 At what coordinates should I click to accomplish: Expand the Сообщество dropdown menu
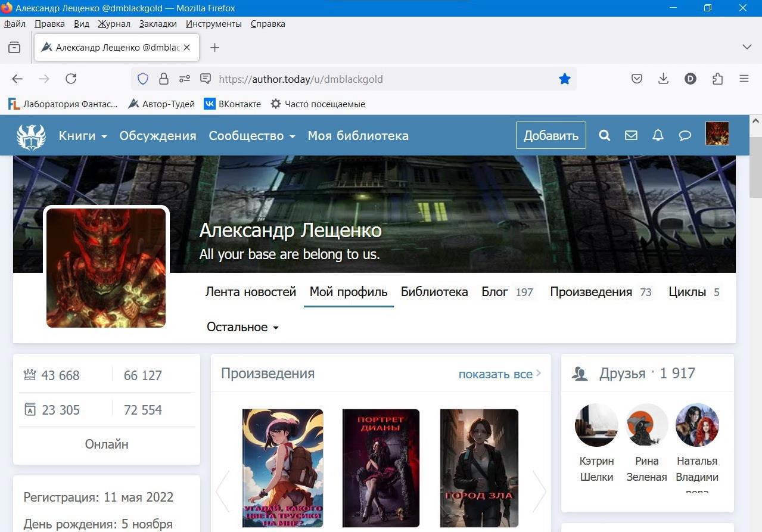251,136
